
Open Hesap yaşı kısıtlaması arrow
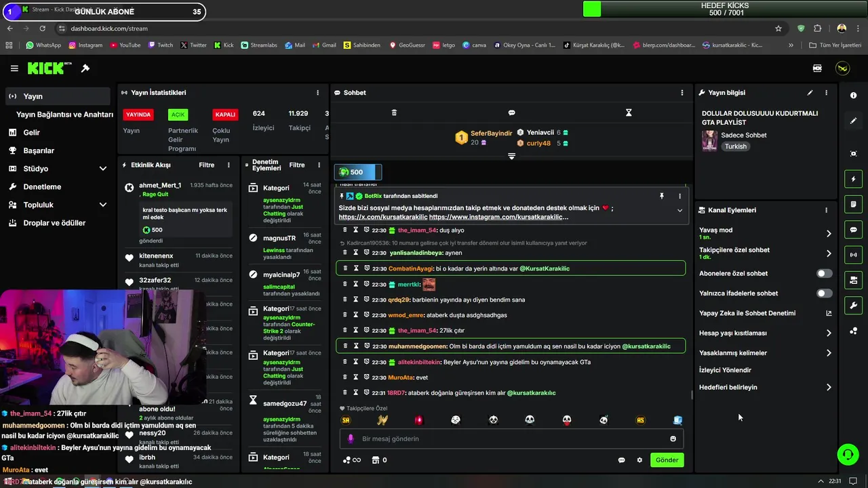829,333
